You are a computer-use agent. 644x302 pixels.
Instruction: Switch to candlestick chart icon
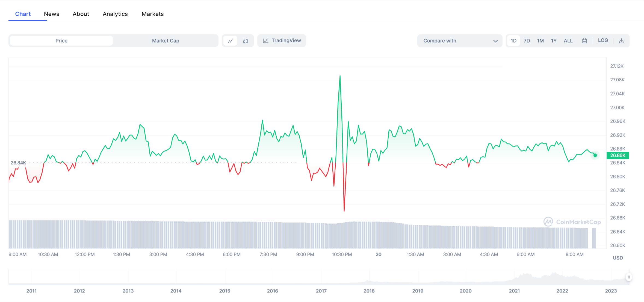tap(246, 41)
